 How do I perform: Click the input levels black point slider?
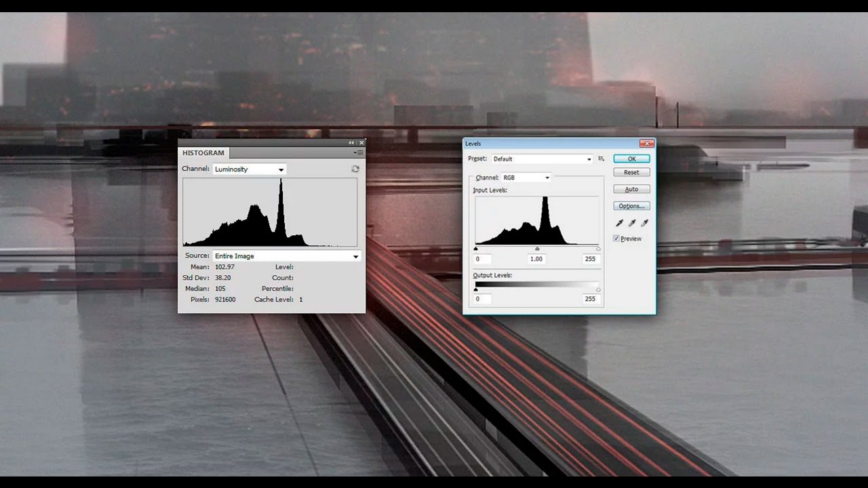tap(476, 249)
